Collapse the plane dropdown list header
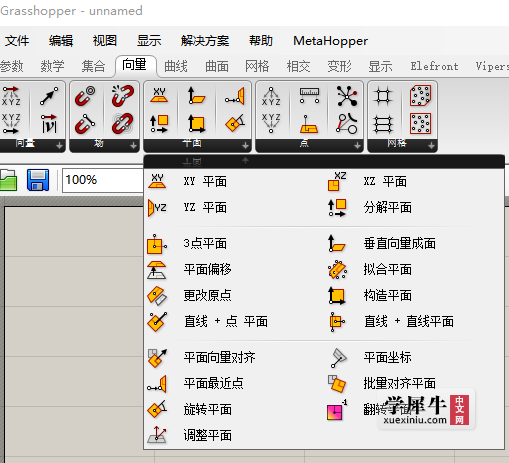This screenshot has width=509, height=463. click(x=324, y=162)
